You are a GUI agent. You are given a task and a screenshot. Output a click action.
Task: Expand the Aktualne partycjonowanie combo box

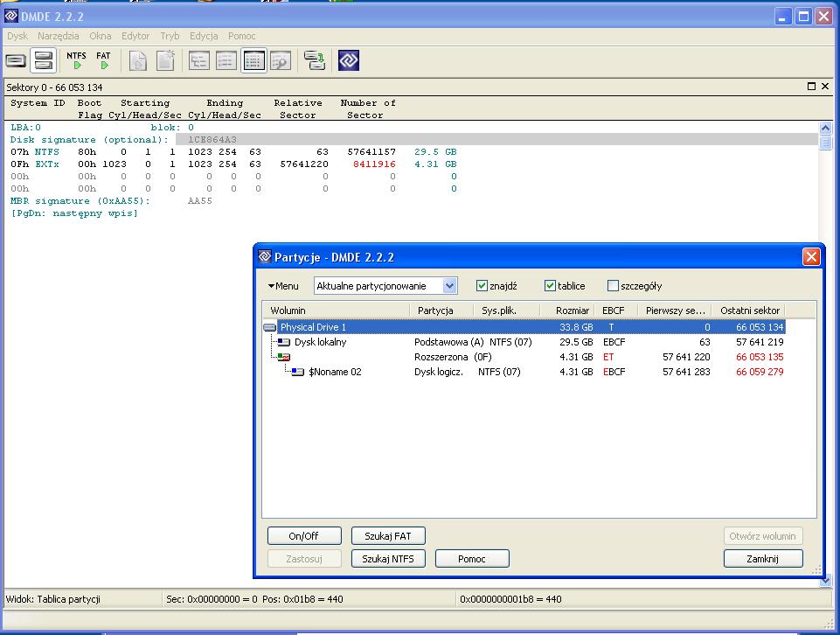click(x=449, y=286)
